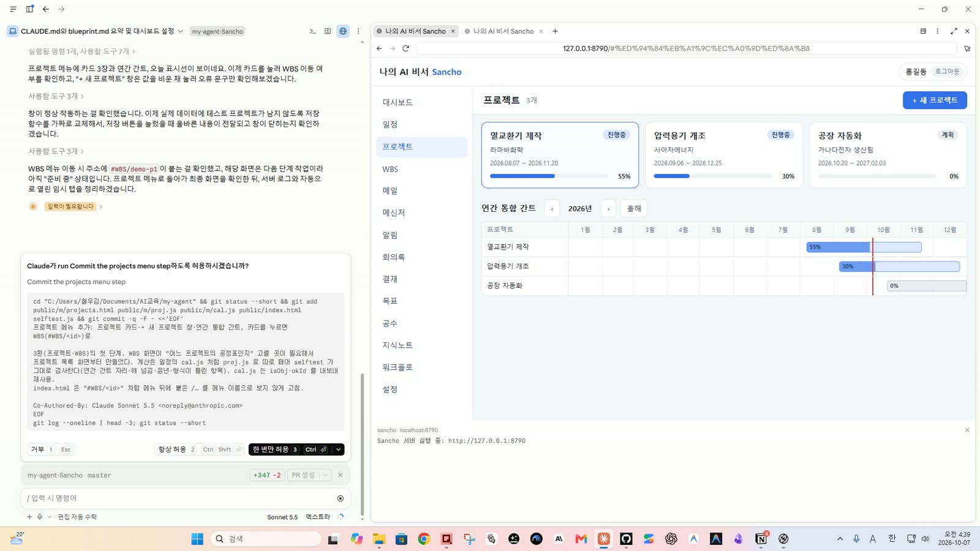Image resolution: width=980 pixels, height=551 pixels.
Task: View the +347 -2 diff stats
Action: tap(266, 475)
